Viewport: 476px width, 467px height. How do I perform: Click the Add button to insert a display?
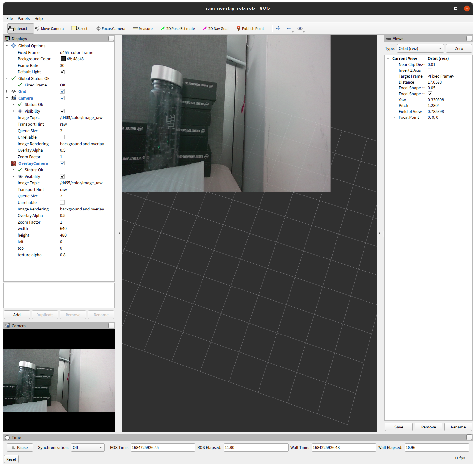[17, 314]
